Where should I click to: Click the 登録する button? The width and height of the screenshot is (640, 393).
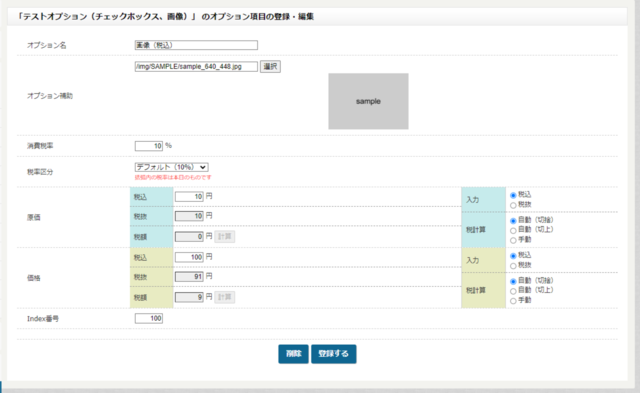coord(333,354)
